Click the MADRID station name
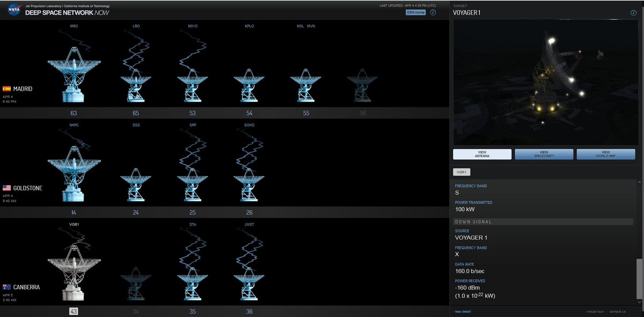This screenshot has width=644, height=317. pyautogui.click(x=23, y=89)
